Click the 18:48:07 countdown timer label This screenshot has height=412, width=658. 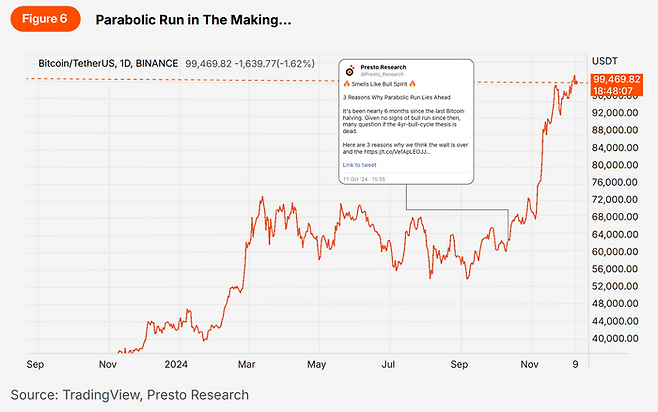[616, 90]
